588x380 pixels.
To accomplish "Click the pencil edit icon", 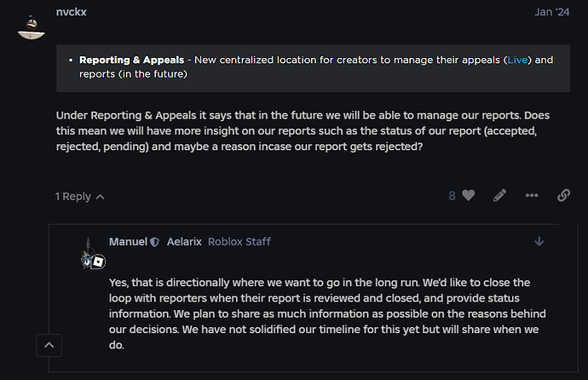I will 500,195.
